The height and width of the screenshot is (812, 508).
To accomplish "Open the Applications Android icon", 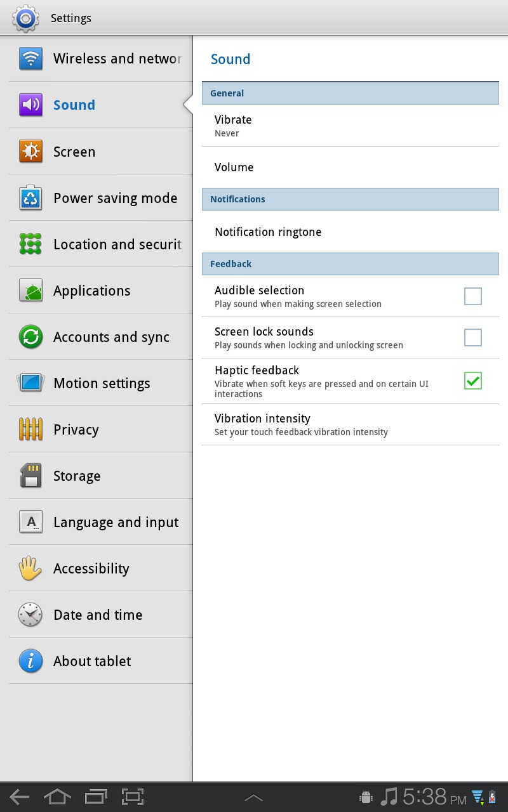I will [30, 291].
